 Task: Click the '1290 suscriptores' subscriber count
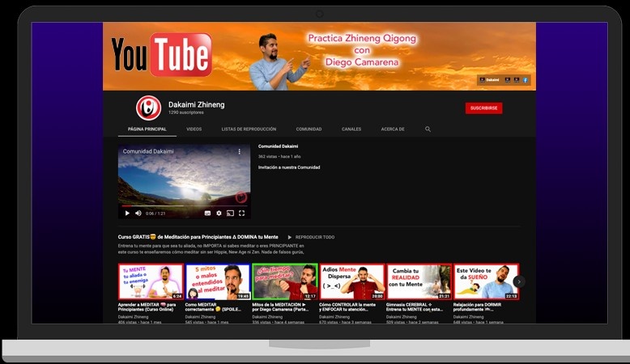186,112
